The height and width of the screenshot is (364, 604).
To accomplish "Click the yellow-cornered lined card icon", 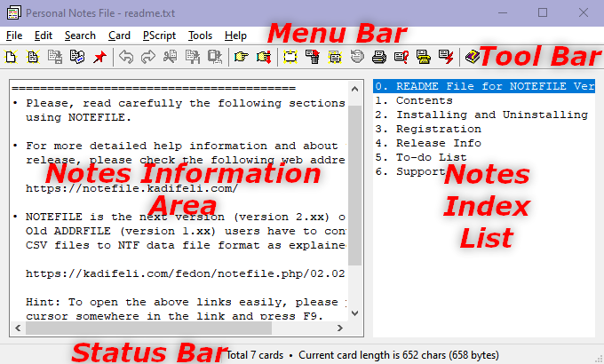I will tap(335, 57).
